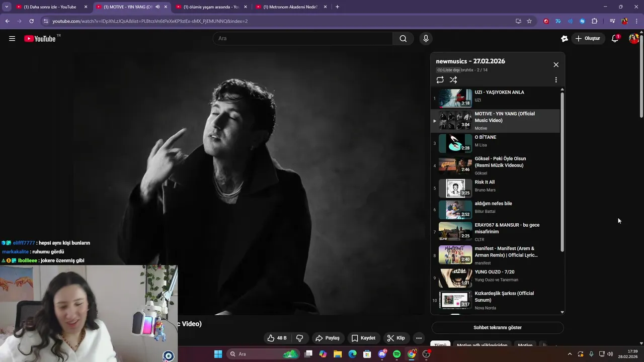This screenshot has height=362, width=644.
Task: Open YouTube notifications bell
Action: (x=615, y=39)
